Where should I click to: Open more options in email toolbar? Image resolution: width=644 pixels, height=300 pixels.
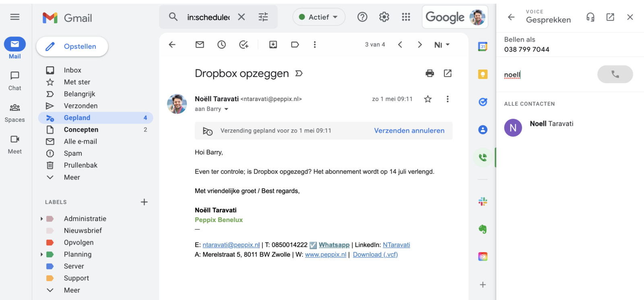click(x=315, y=45)
